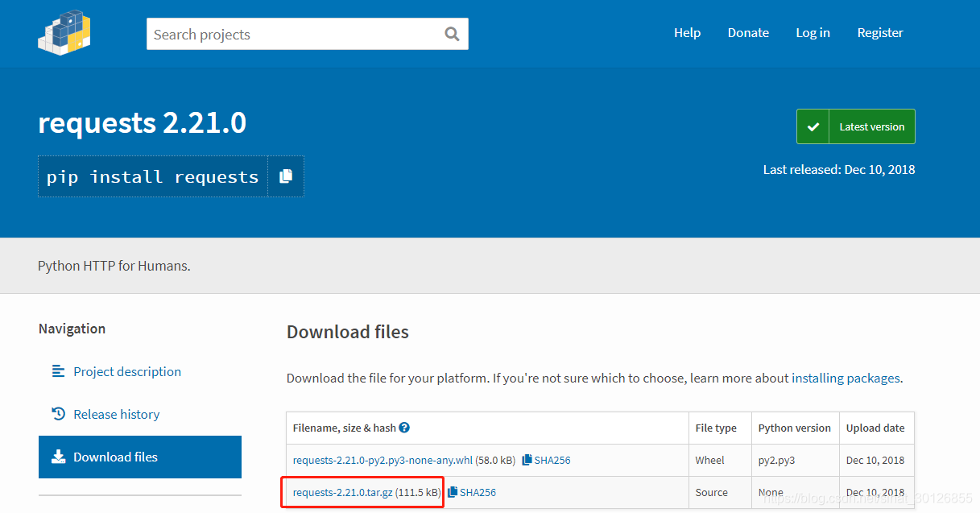The image size is (980, 513).
Task: Open Project description navigation tab
Action: (x=127, y=371)
